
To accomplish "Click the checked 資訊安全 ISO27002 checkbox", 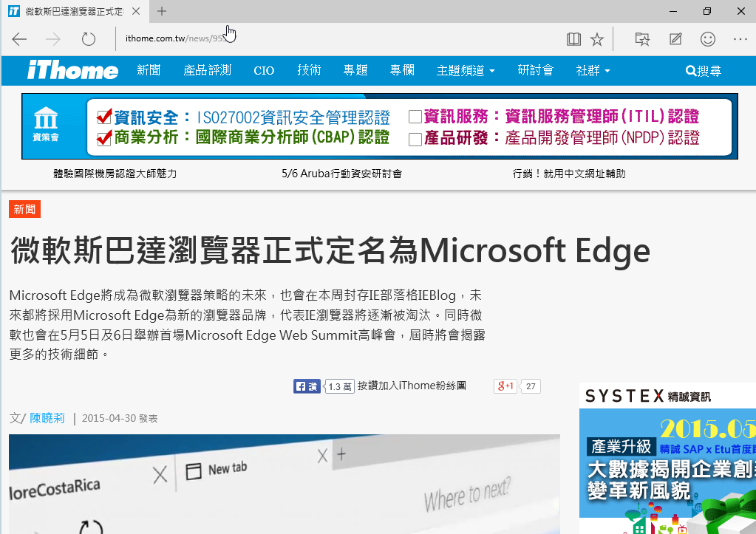I will pos(103,115).
